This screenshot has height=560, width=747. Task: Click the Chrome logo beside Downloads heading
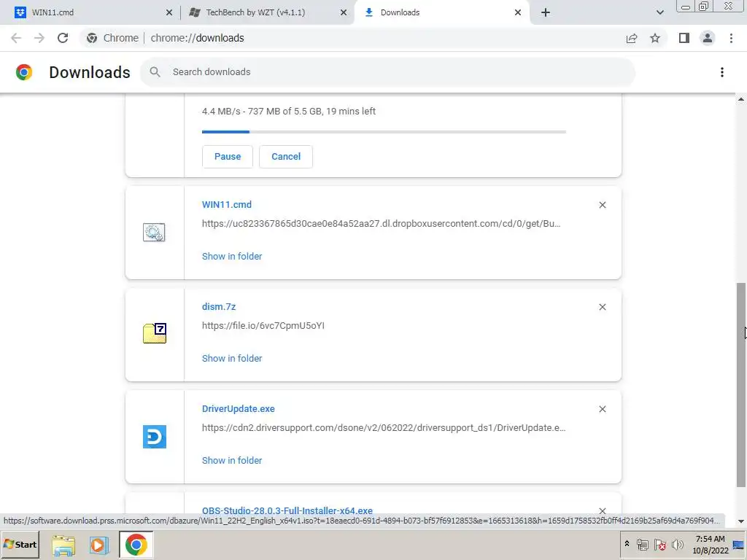point(24,72)
